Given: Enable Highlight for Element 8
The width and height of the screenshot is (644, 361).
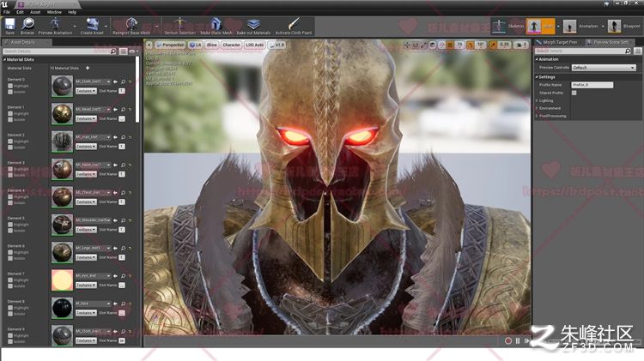Looking at the screenshot, I should point(10,308).
